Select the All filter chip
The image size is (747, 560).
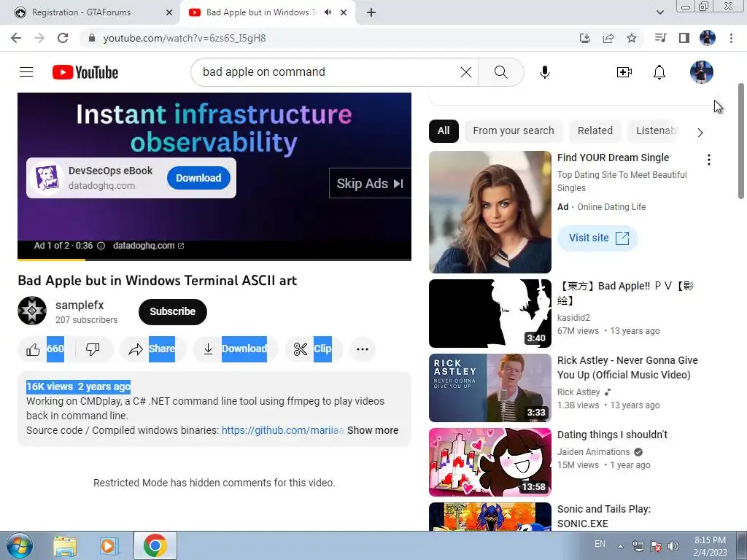(x=444, y=131)
